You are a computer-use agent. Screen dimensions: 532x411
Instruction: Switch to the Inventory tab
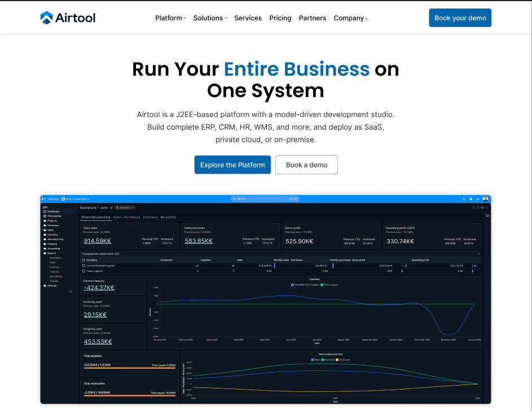(150, 217)
